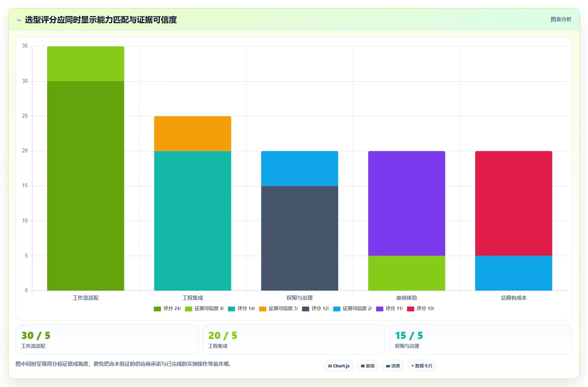Open the 30 / 5 工作流适配 card

107,339
